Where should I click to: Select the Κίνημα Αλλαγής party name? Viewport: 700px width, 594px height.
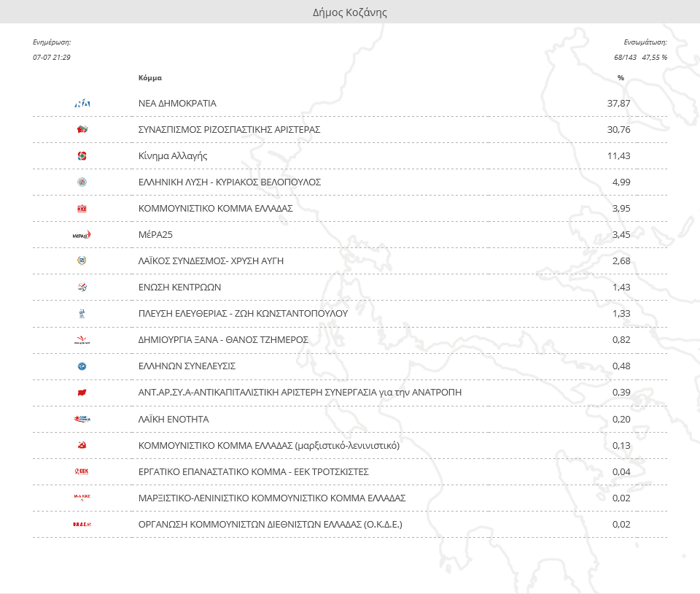click(173, 156)
